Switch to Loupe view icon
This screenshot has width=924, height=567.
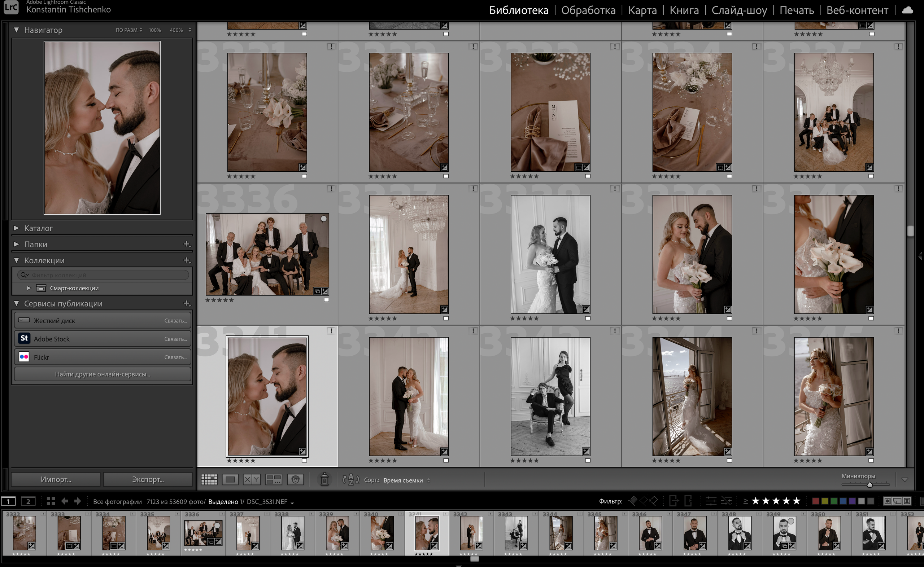[230, 479]
